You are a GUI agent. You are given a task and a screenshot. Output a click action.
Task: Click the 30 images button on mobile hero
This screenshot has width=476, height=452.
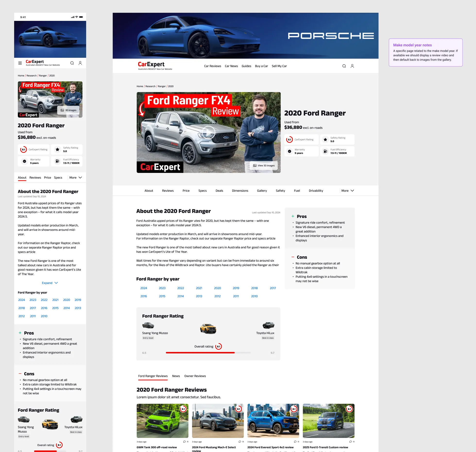point(68,110)
